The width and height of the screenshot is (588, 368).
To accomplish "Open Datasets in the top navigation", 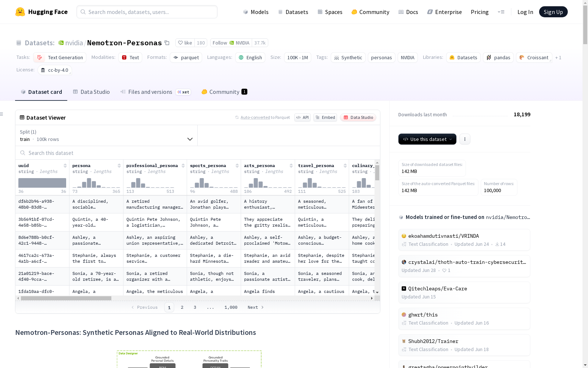I will coord(293,12).
